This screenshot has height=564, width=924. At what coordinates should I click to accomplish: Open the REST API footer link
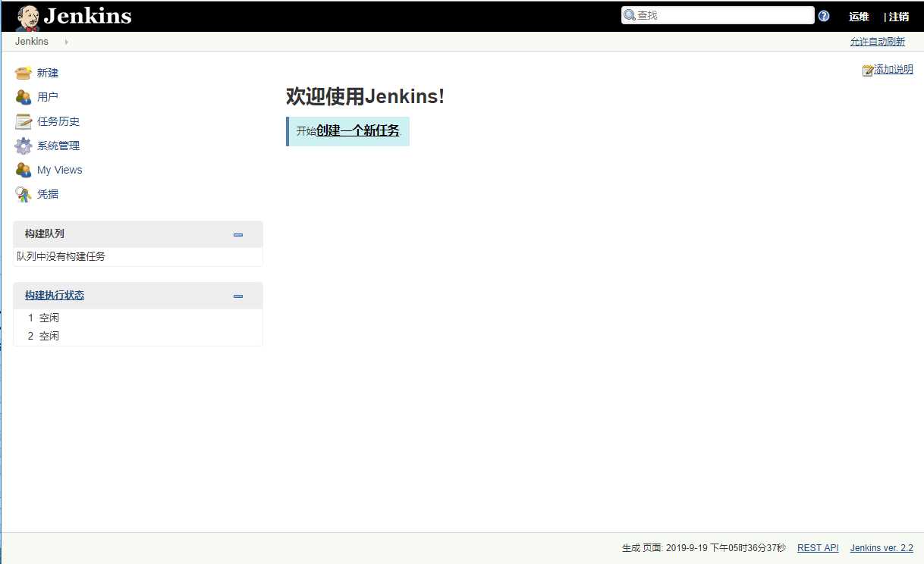pos(818,548)
